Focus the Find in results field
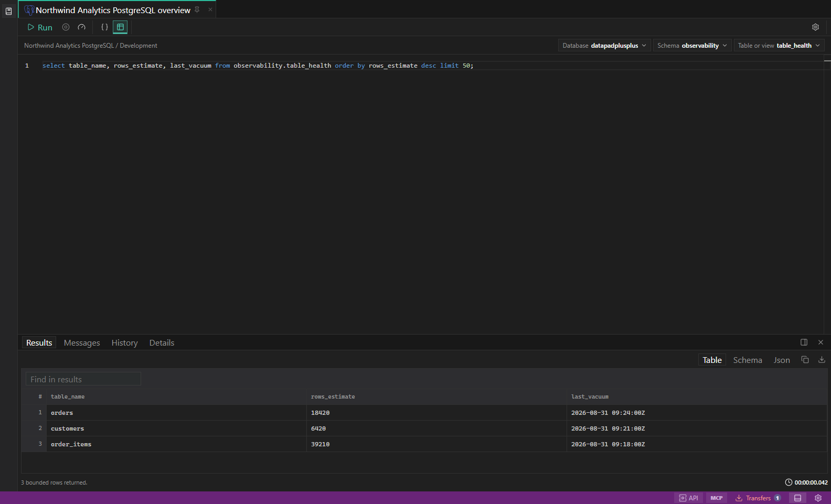 [83, 379]
